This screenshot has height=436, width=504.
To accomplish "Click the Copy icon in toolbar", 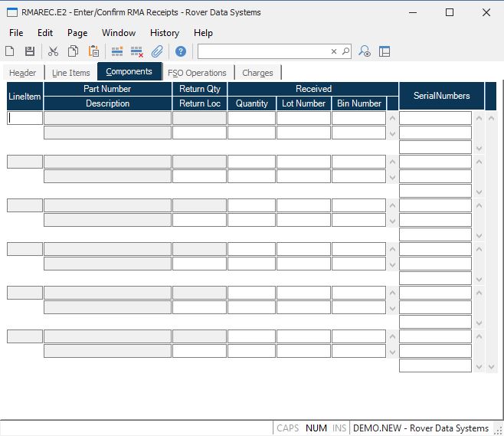I will click(x=74, y=51).
